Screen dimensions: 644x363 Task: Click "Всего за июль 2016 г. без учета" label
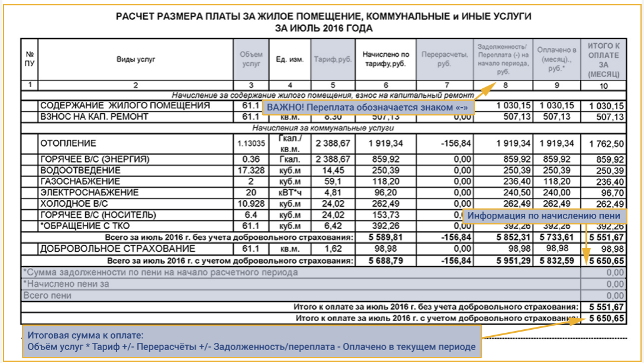(229, 237)
